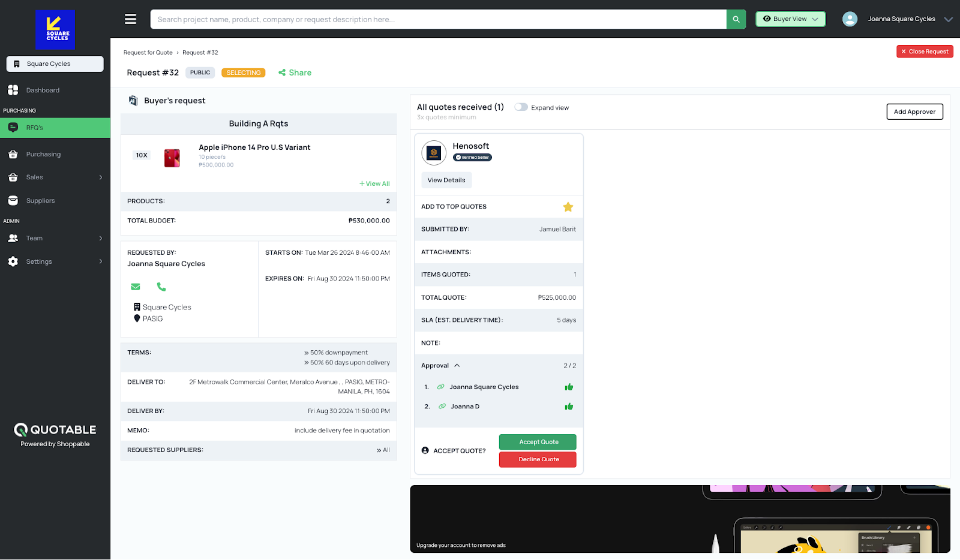The width and height of the screenshot is (960, 560).
Task: Click the red iPhone product thumbnail
Action: 172,158
